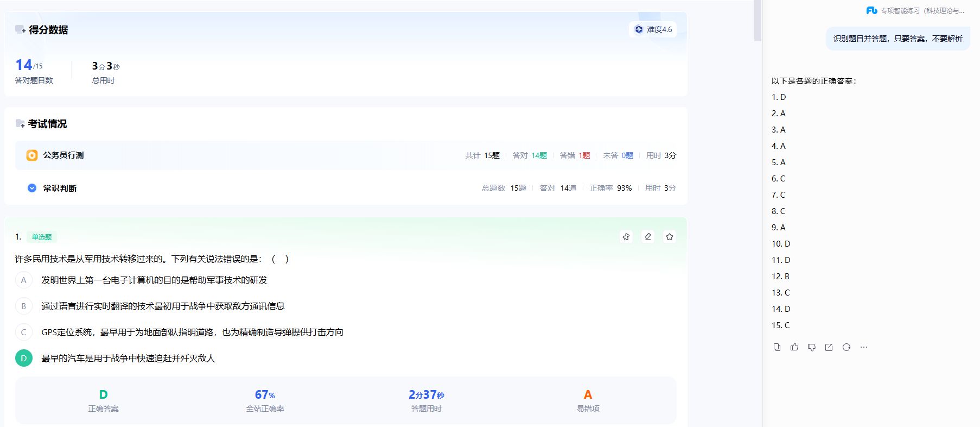Click answer line '1. D' in chat

pos(779,97)
